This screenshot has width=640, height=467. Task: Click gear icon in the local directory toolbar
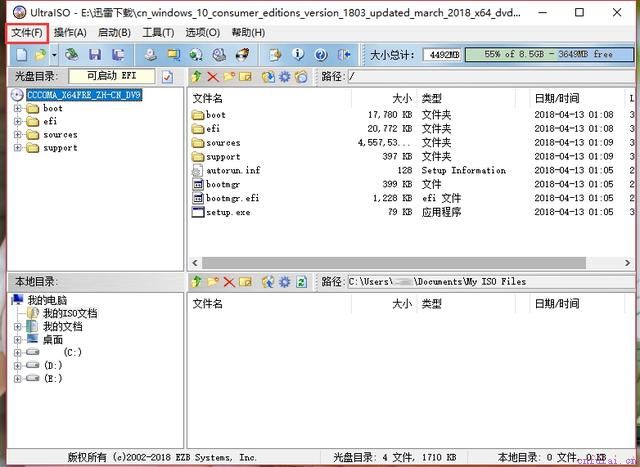pos(284,281)
